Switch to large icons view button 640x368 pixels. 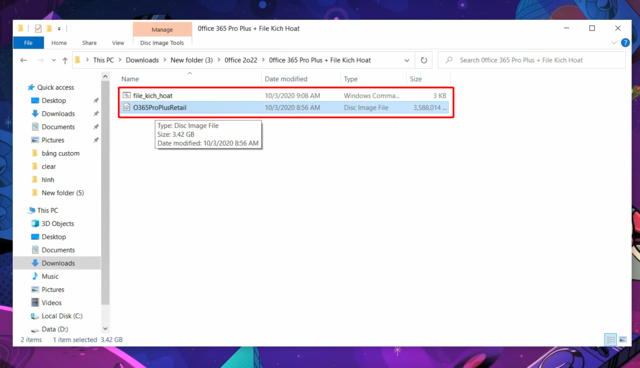(x=623, y=339)
